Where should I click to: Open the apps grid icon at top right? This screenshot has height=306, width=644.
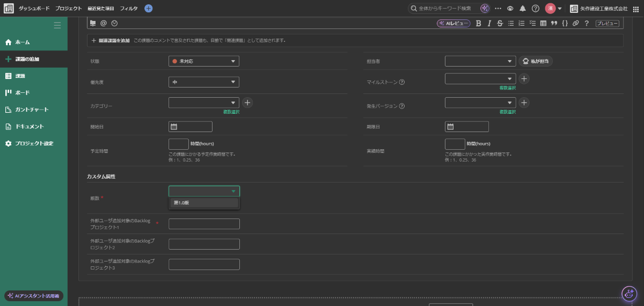(x=636, y=9)
